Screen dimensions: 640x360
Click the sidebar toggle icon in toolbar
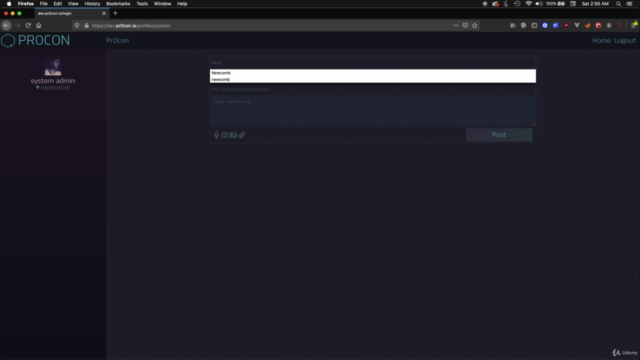(534, 25)
